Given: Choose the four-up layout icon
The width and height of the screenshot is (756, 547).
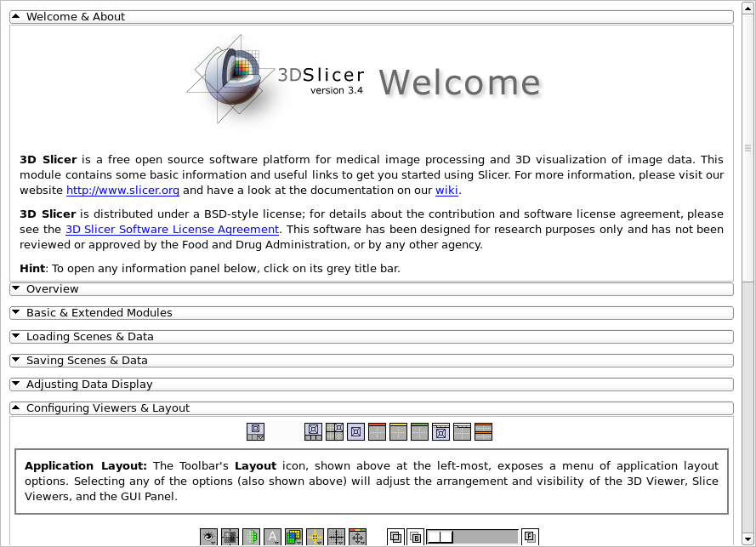Looking at the screenshot, I should (x=335, y=431).
